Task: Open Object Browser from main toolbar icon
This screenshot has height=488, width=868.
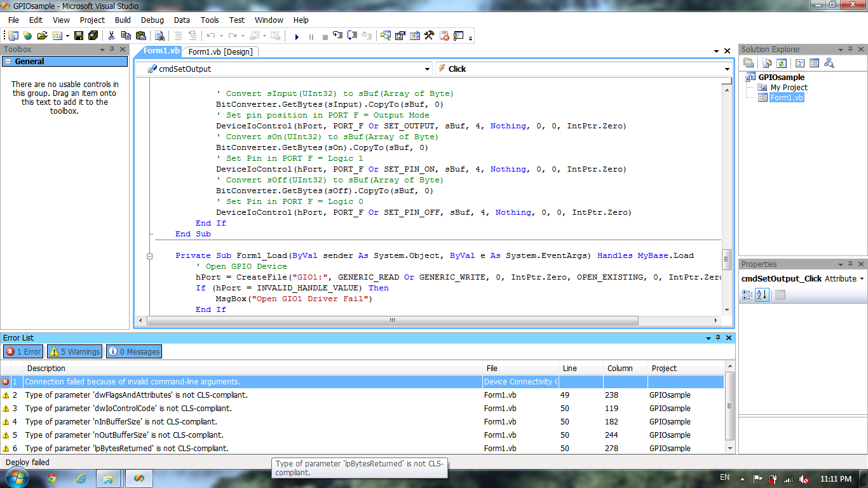Action: pyautogui.click(x=414, y=36)
